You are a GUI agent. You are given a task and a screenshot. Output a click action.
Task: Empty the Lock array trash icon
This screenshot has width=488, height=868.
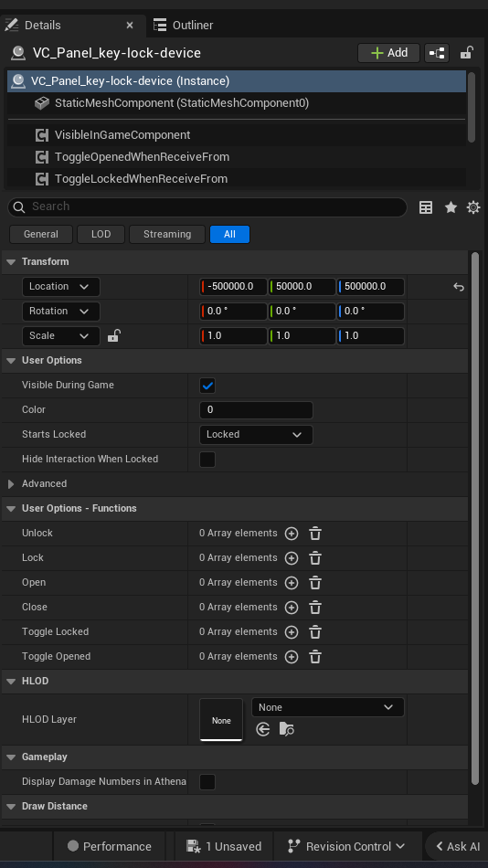(315, 558)
